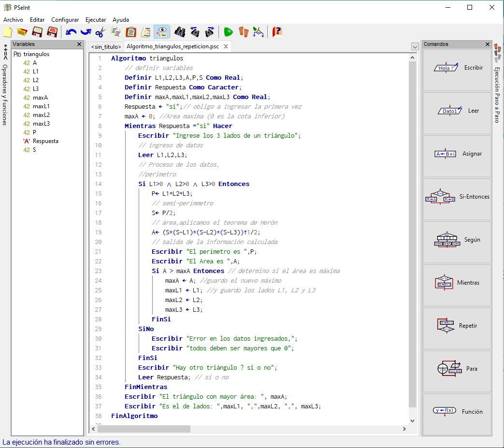Open Find with the binoculars icon
The width and height of the screenshot is (504, 448).
(x=180, y=32)
